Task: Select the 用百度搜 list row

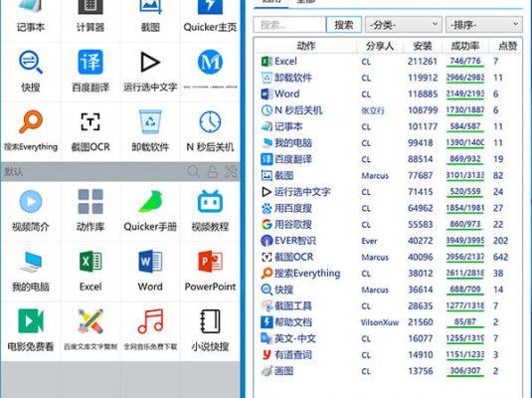Action: tap(389, 208)
